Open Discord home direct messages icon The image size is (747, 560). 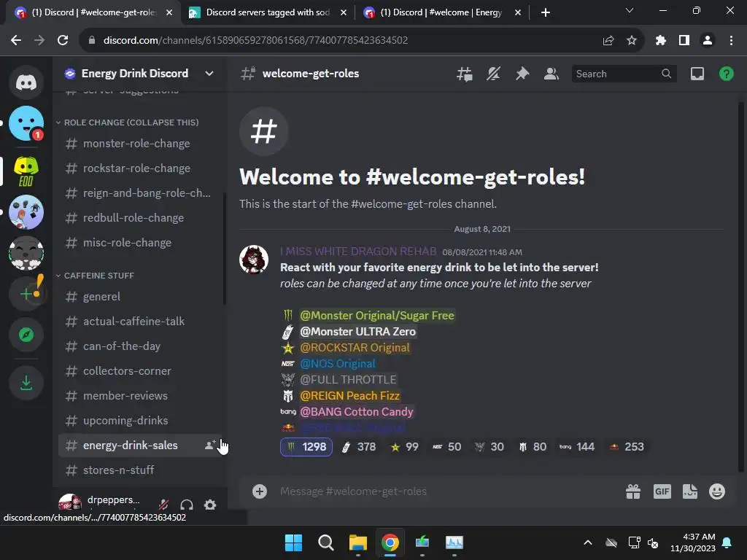tap(26, 82)
